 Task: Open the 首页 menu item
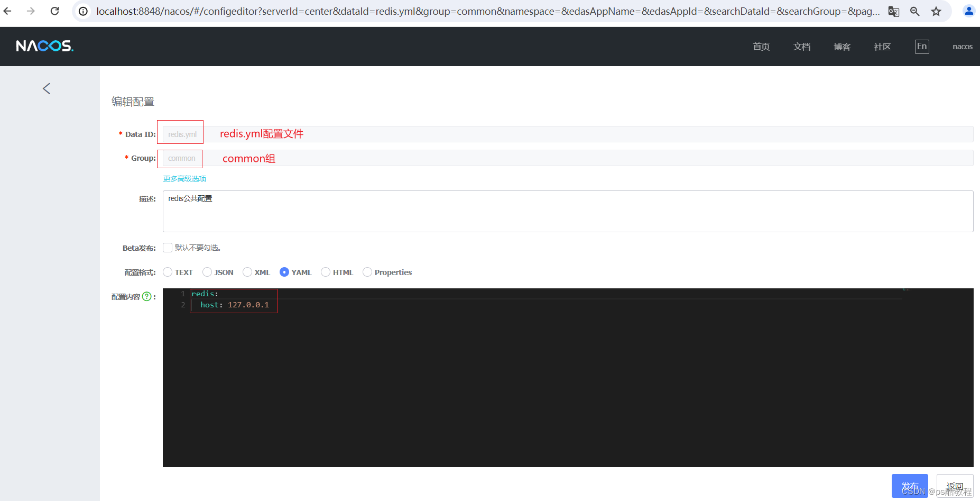(761, 47)
